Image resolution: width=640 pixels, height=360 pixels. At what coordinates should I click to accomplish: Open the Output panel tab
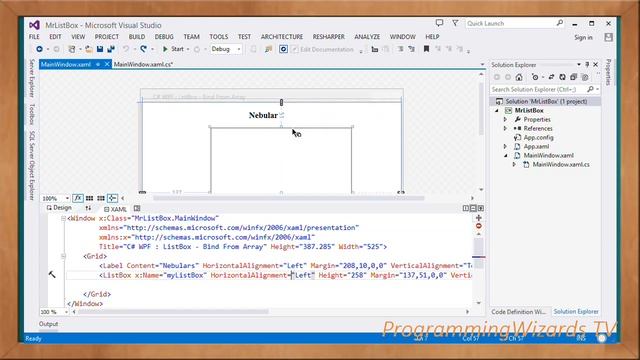click(x=49, y=324)
